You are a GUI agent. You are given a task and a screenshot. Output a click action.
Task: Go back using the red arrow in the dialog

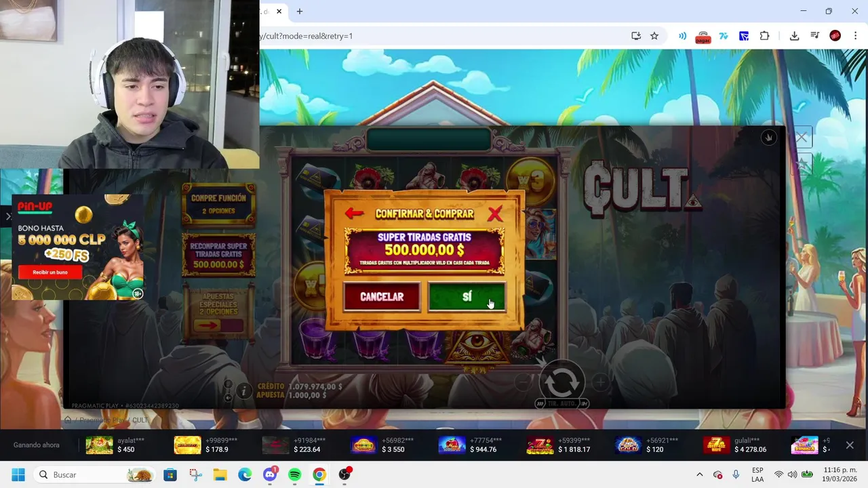(x=354, y=213)
